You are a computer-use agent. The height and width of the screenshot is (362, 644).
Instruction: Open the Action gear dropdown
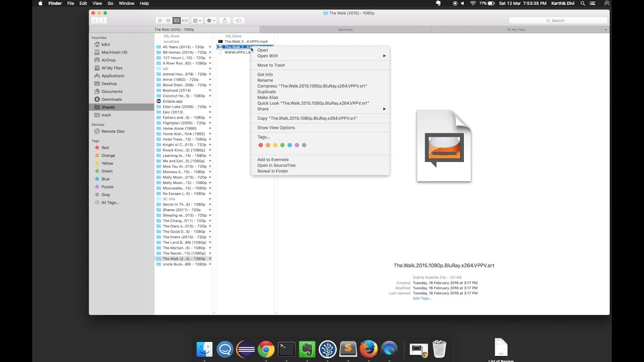tap(211, 21)
